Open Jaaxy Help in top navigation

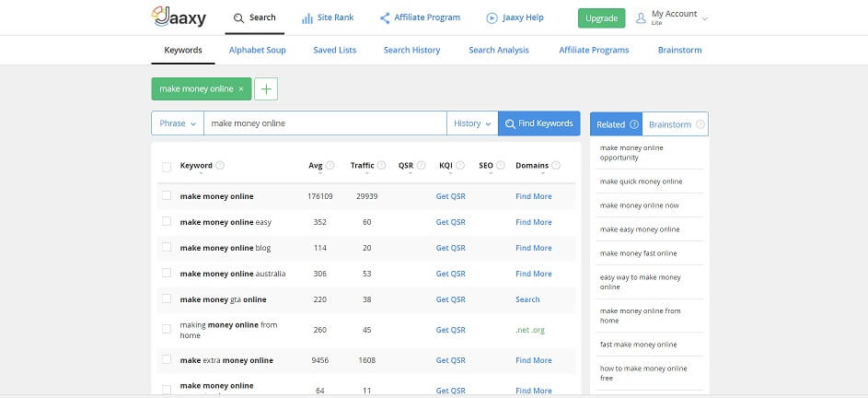515,18
